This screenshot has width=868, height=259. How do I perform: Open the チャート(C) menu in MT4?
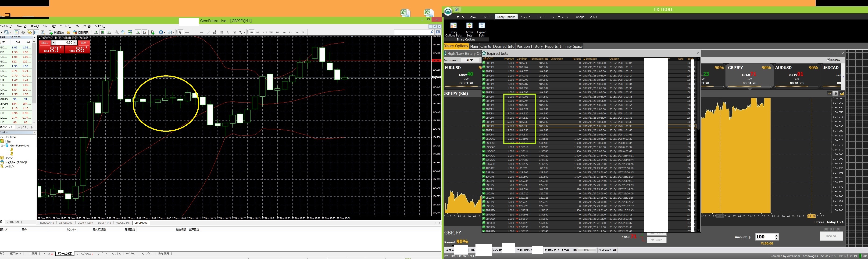[49, 26]
